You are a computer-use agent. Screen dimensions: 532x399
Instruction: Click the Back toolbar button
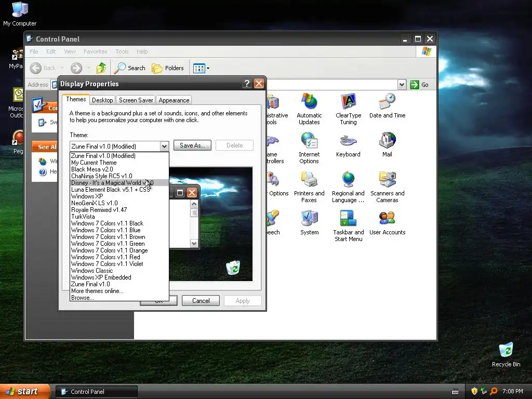43,68
